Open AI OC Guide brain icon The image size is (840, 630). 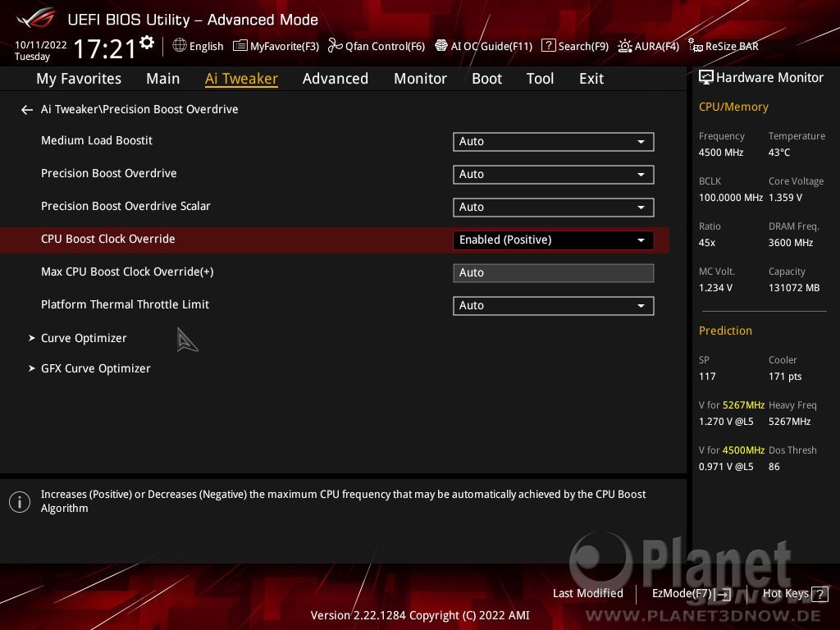(x=441, y=46)
